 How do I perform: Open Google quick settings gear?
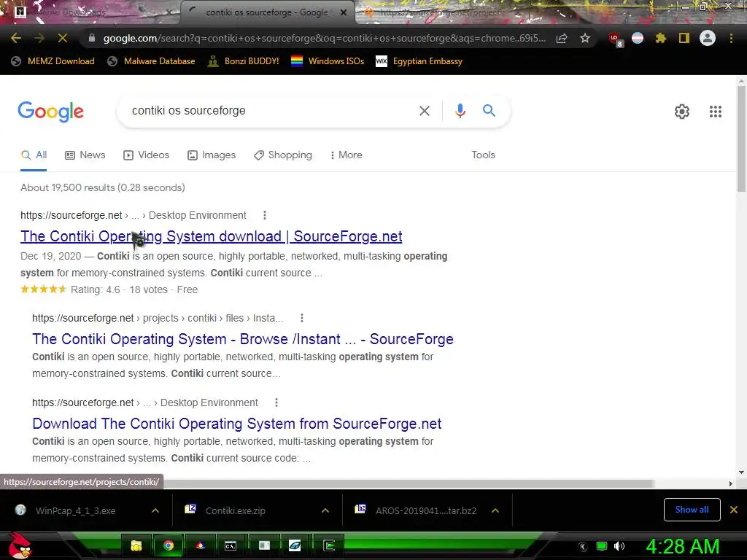682,112
